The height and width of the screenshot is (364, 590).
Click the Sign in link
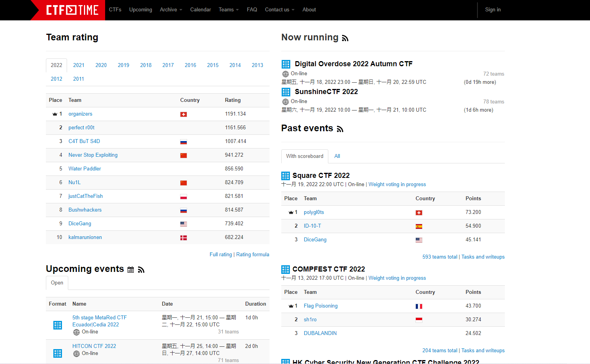pos(493,10)
